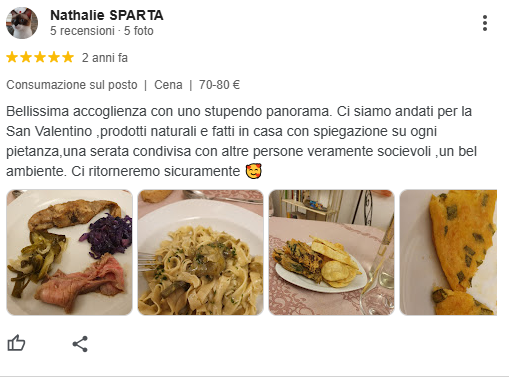The height and width of the screenshot is (381, 509).
Task: Click the 'Consumazione sul posto' detail
Action: tap(72, 85)
